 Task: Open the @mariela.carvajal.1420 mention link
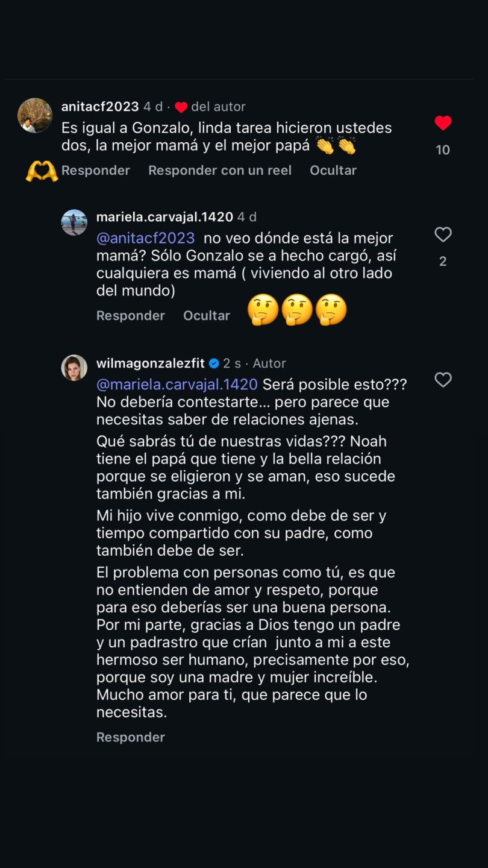tap(177, 385)
